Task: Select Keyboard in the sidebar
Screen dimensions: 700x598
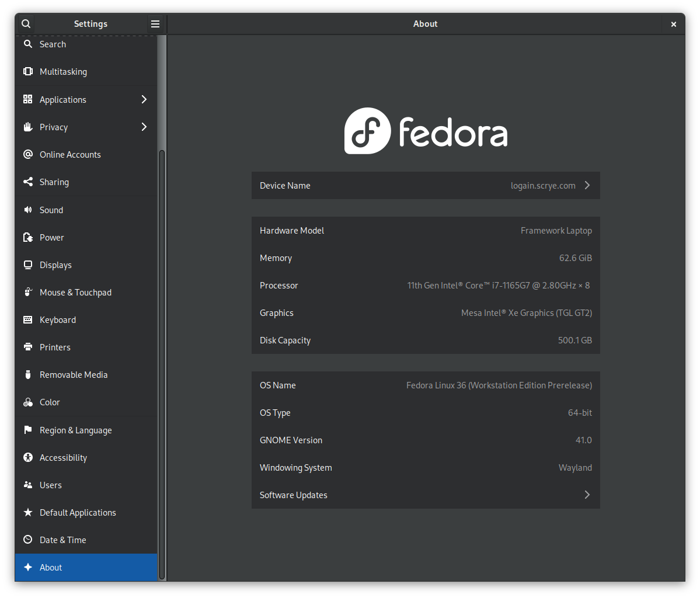Action: (x=86, y=320)
